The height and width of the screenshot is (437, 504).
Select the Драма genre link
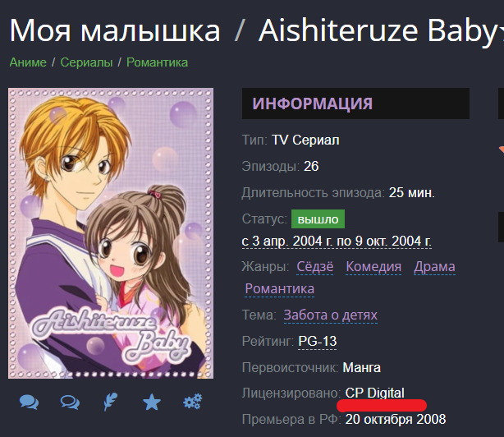434,267
